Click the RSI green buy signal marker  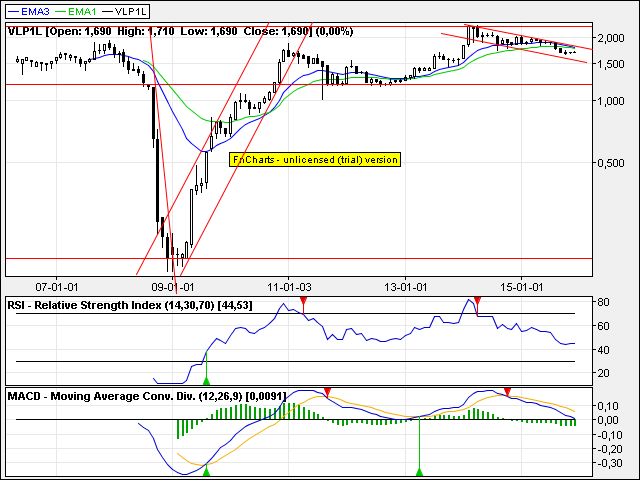(207, 381)
